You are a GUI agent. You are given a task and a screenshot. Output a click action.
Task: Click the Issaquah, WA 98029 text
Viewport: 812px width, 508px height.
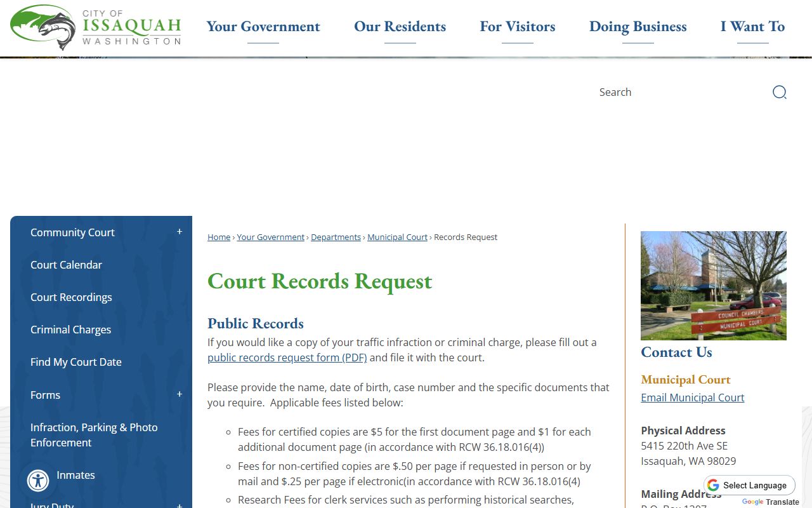688,461
